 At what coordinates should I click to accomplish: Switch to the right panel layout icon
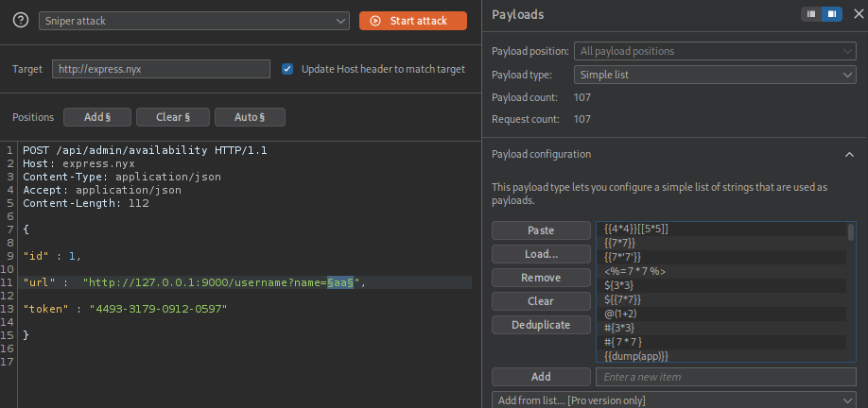[832, 14]
